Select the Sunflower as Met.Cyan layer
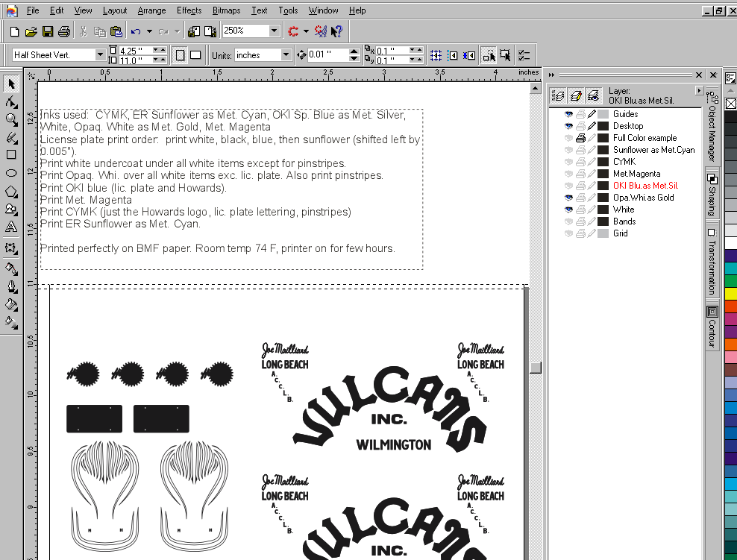Viewport: 737px width, 560px height. (653, 150)
